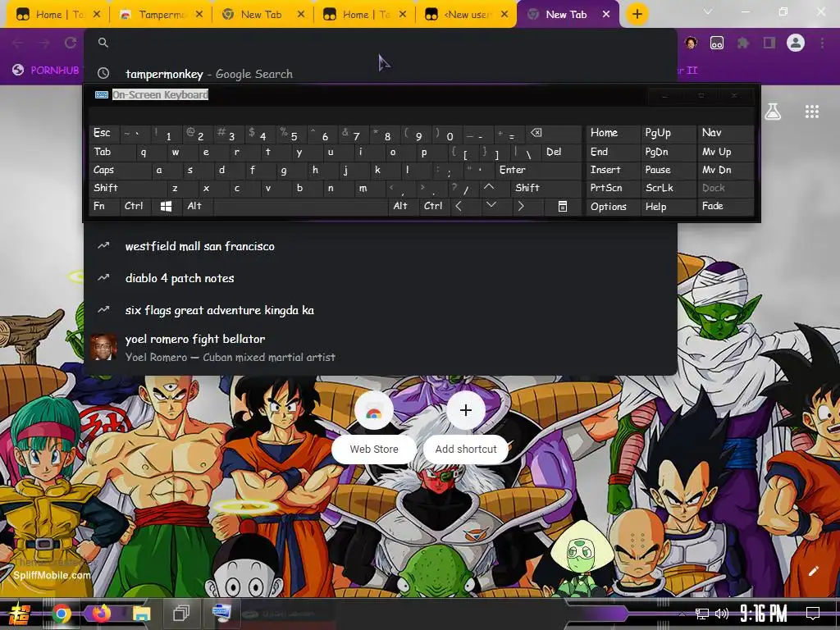Image resolution: width=840 pixels, height=630 pixels.
Task: Open the Chrome Web Store shortcut icon
Action: click(374, 411)
